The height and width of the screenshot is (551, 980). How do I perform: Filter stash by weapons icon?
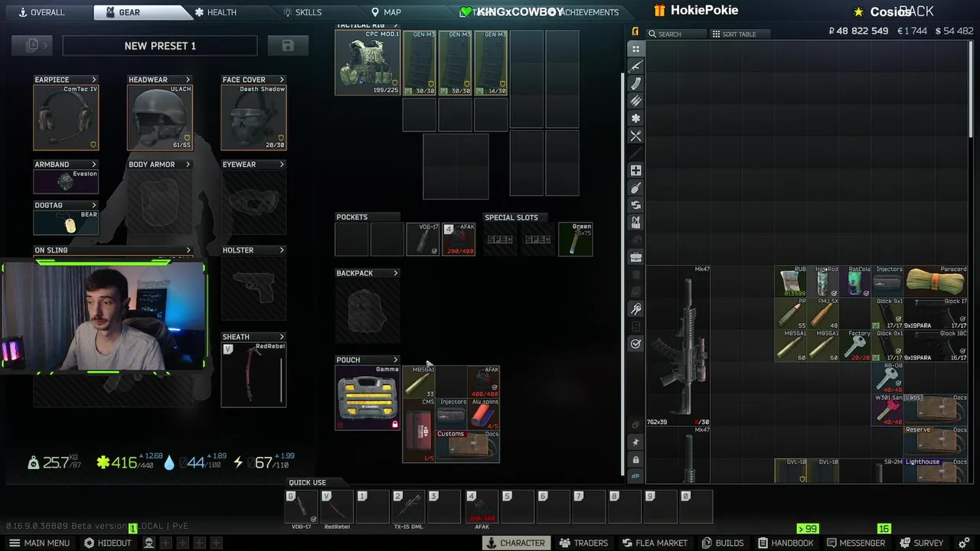pyautogui.click(x=635, y=66)
